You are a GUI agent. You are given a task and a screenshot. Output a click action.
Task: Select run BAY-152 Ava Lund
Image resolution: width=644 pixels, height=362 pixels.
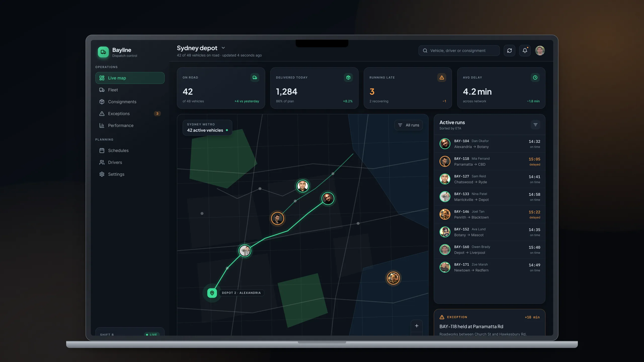click(x=490, y=232)
